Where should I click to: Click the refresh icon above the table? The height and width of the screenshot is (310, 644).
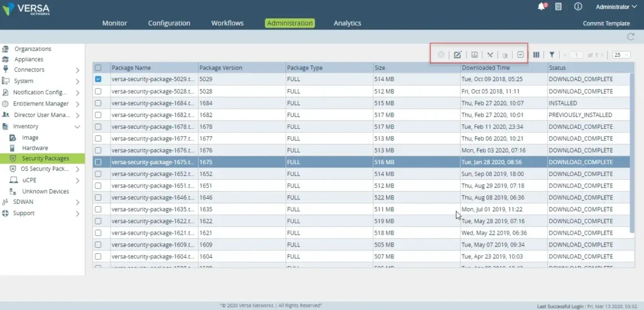(x=630, y=37)
